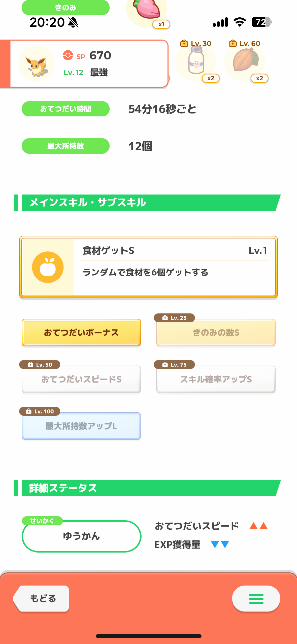Tap the 最大所持数 green label
This screenshot has width=297, height=644.
(65, 146)
